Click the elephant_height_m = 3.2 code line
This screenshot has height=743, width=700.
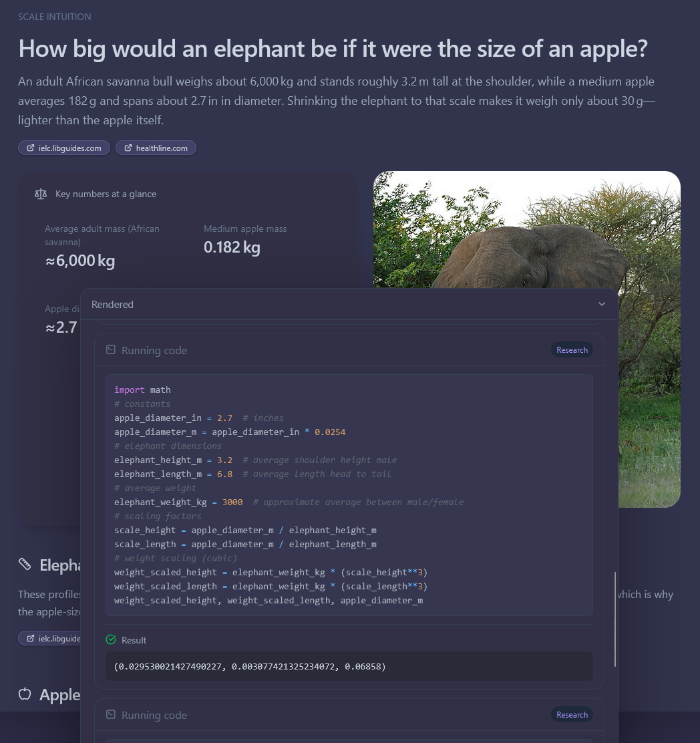coord(255,460)
